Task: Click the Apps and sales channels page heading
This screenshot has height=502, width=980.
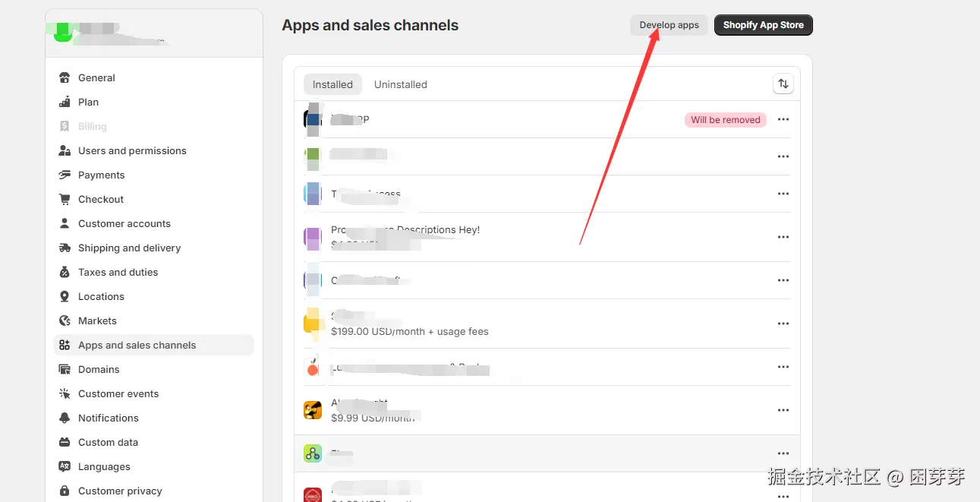Action: pyautogui.click(x=370, y=25)
